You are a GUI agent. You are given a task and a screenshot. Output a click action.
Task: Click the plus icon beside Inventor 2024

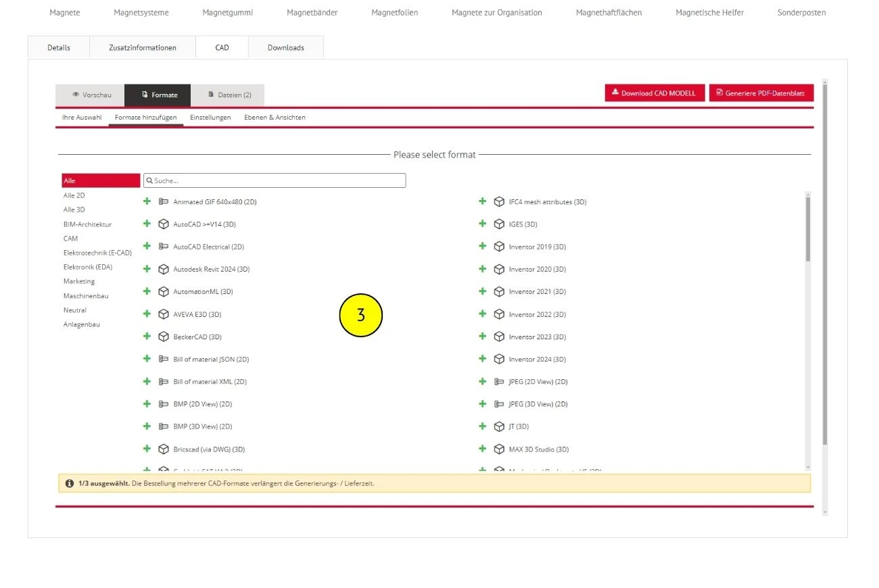coord(482,359)
